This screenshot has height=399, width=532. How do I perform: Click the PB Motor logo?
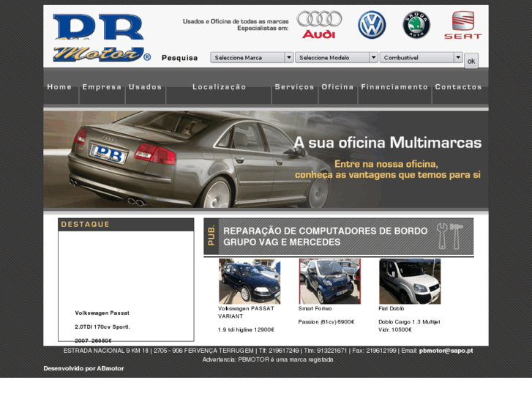point(102,38)
